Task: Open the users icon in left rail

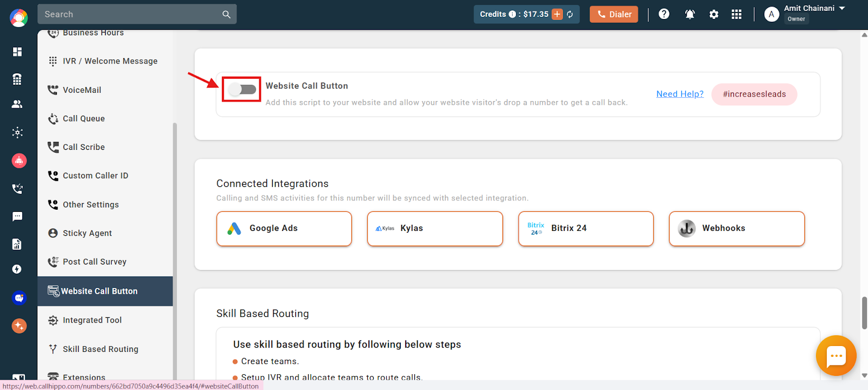Action: coord(17,104)
